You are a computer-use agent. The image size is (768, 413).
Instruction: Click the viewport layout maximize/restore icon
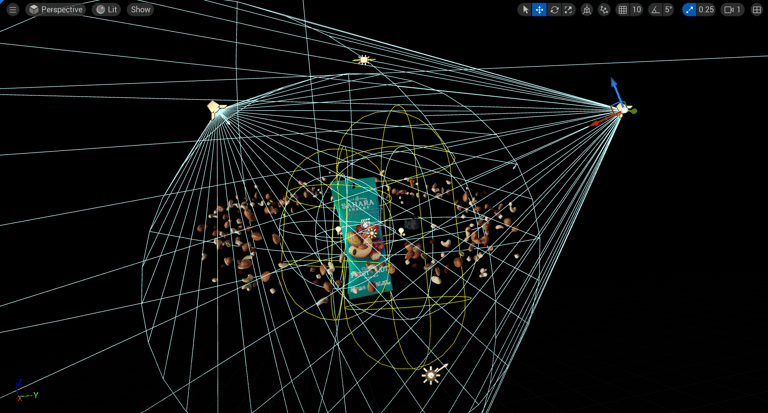pyautogui.click(x=757, y=9)
